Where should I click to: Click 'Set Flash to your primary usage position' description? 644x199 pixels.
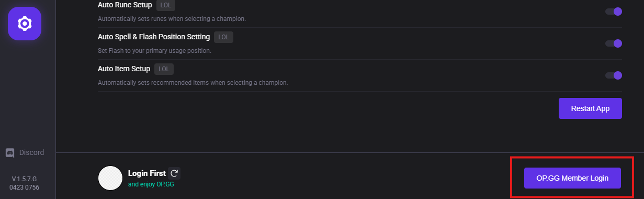tap(154, 51)
